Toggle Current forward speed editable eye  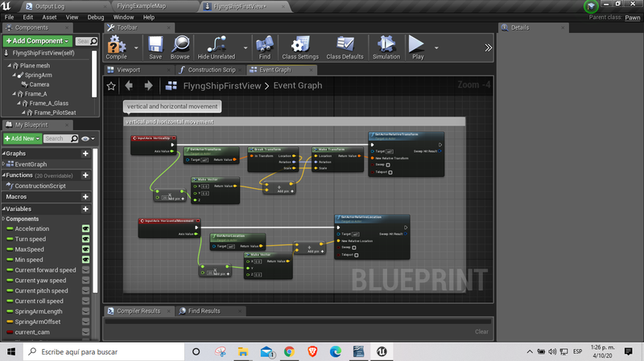coord(85,270)
